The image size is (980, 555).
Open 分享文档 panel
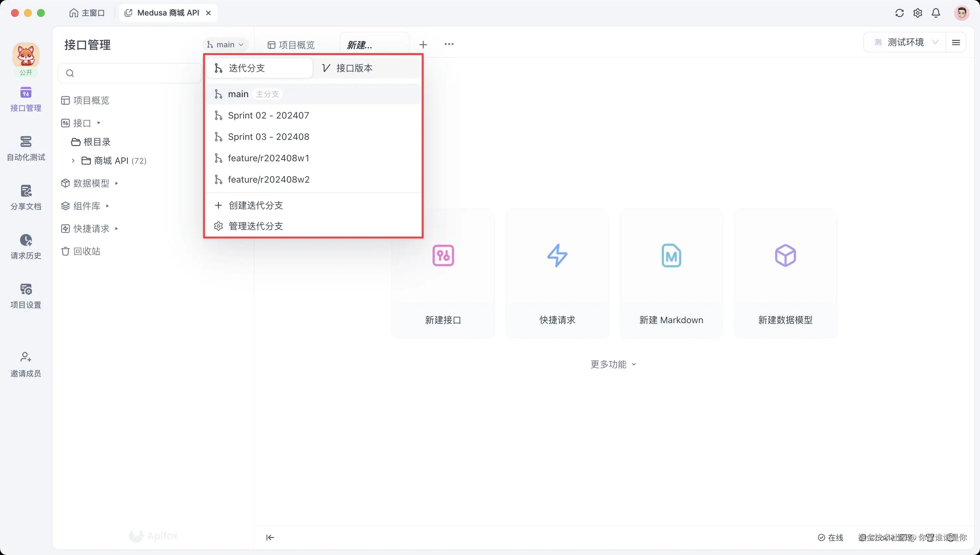[25, 197]
